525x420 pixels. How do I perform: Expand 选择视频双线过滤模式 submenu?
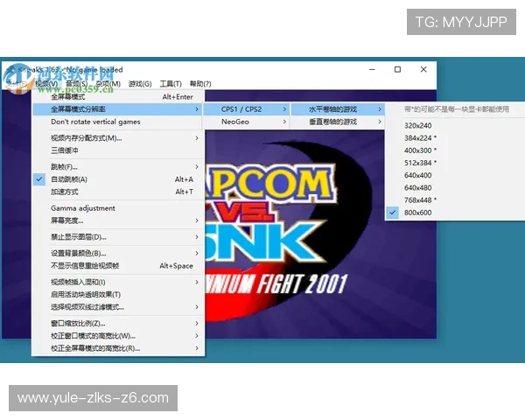point(118,307)
